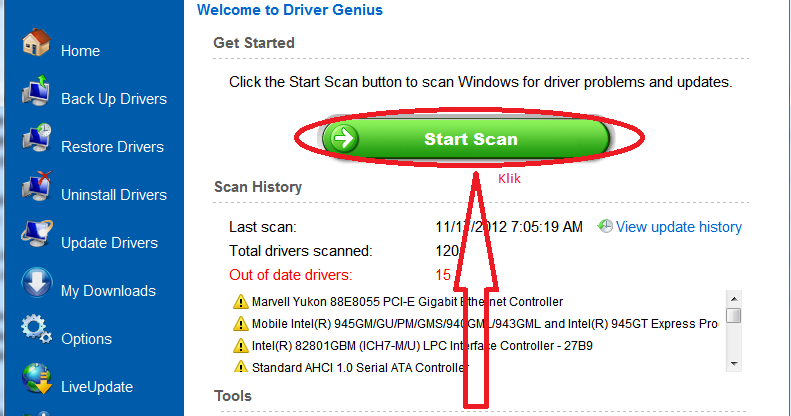The image size is (791, 416).
Task: Click the Uninstall Drivers red-X icon
Action: click(x=36, y=186)
